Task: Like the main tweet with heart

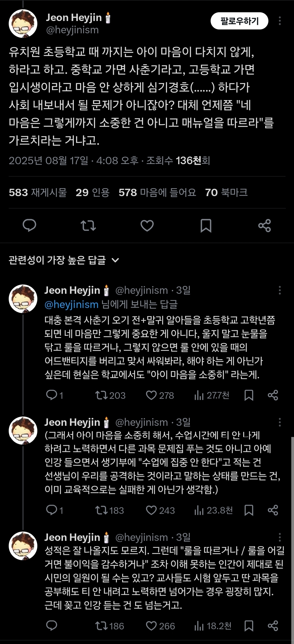Action: tap(147, 225)
